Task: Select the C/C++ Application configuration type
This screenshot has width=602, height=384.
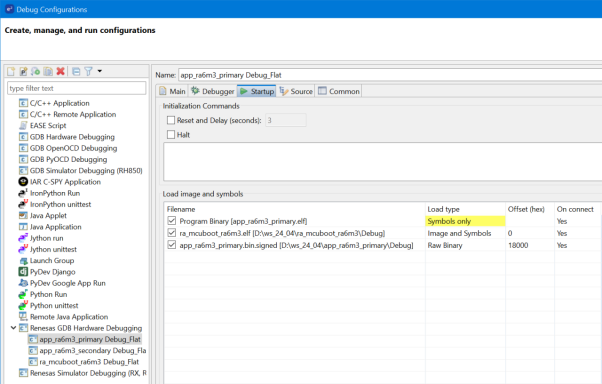Action: tap(54, 103)
